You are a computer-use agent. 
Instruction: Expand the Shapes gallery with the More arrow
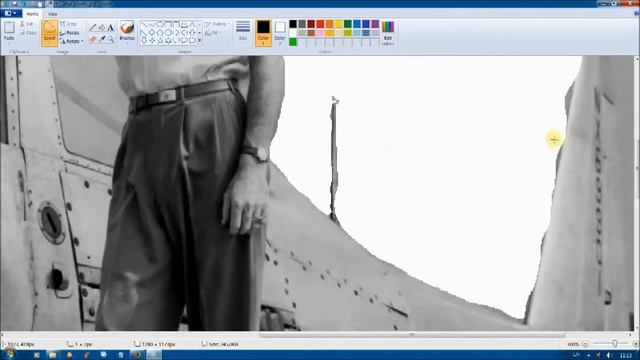200,40
